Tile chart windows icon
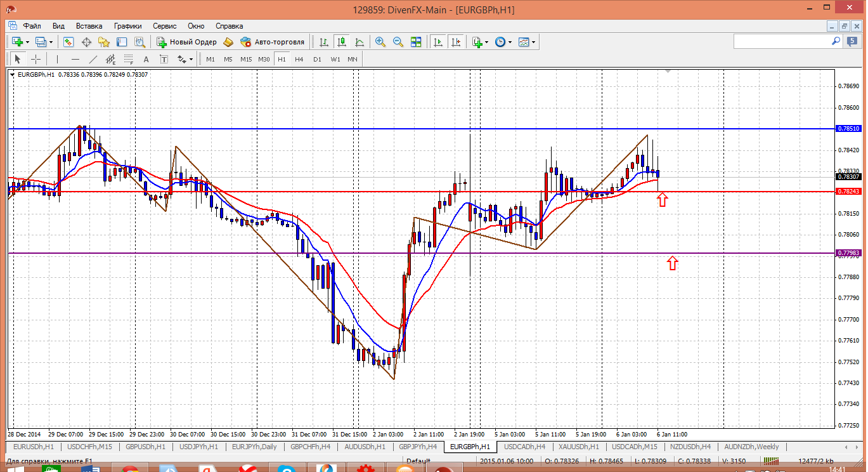Screen dimensions: 868x472 (416, 42)
